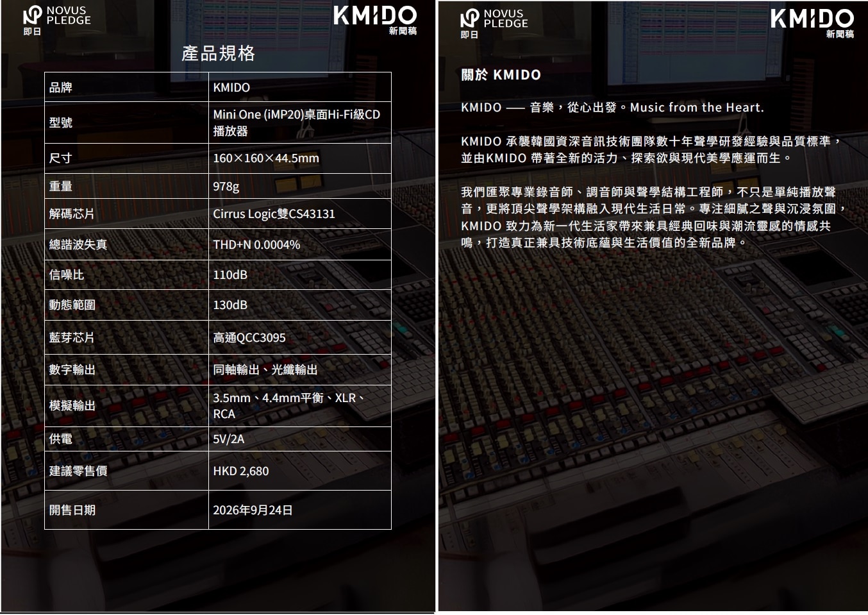Click the 動態範圍 row label
868x615 pixels.
(72, 305)
